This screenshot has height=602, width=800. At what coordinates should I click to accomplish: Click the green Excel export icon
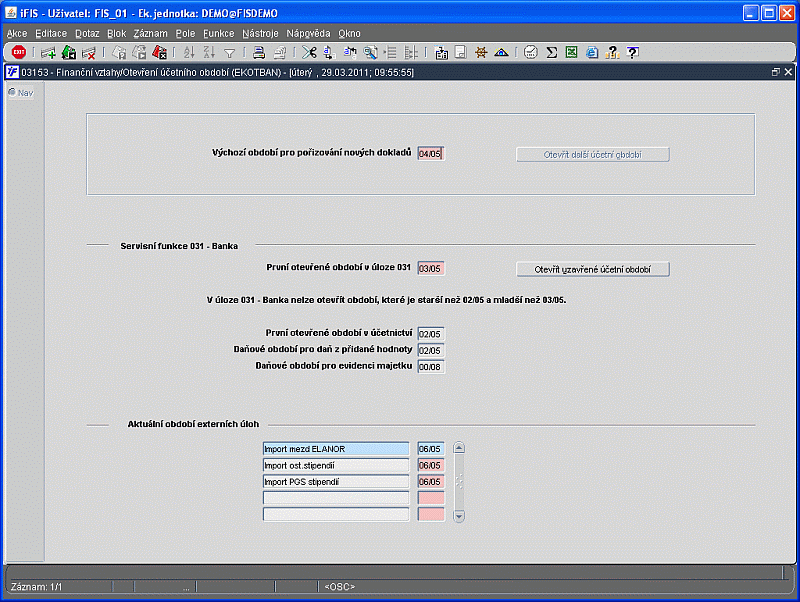[571, 52]
